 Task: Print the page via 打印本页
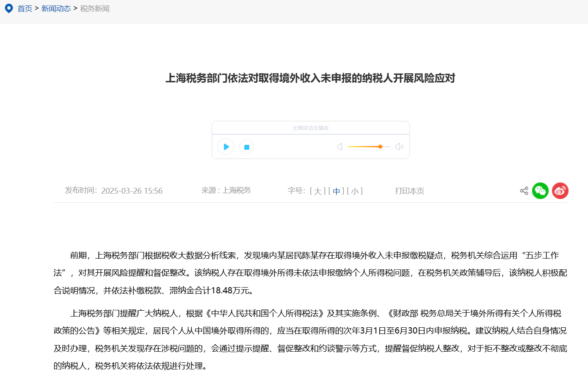(409, 191)
